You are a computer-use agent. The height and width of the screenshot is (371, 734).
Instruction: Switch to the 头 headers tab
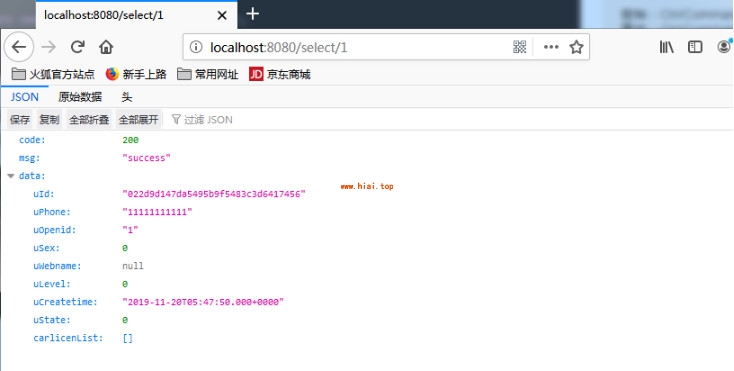127,97
